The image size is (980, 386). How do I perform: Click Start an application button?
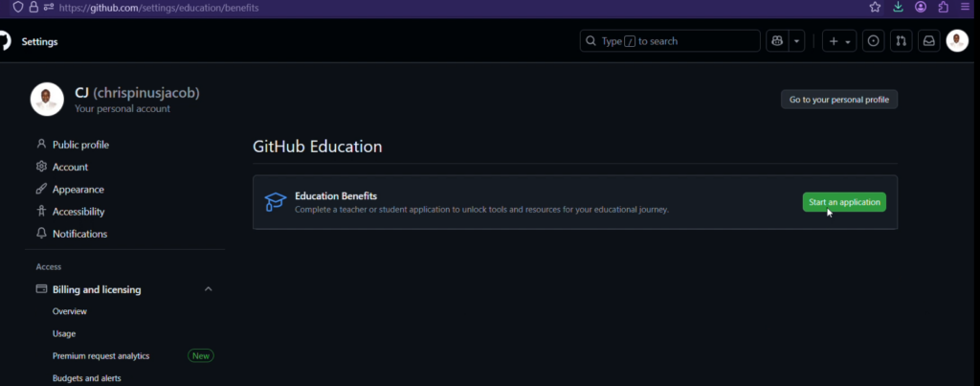[x=843, y=202]
